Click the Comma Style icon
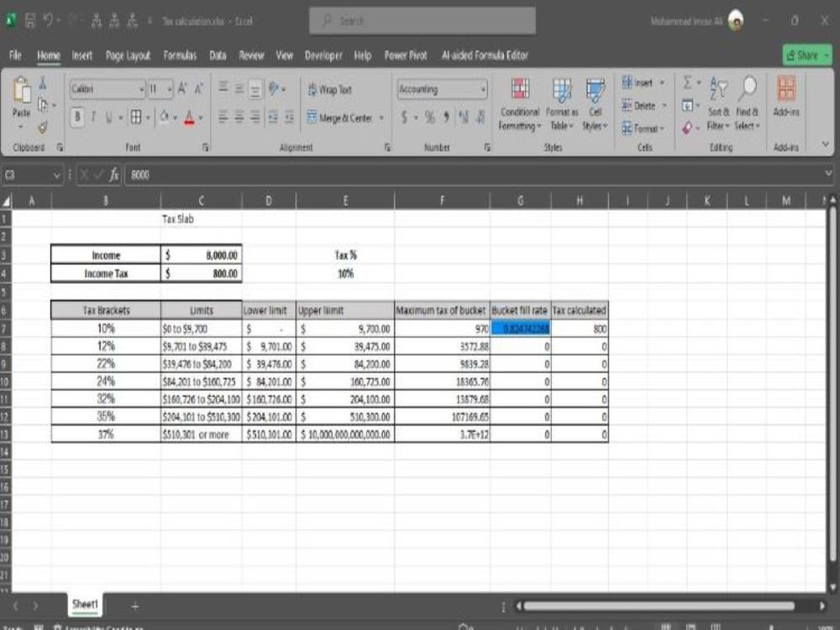The width and height of the screenshot is (840, 630). tap(446, 118)
